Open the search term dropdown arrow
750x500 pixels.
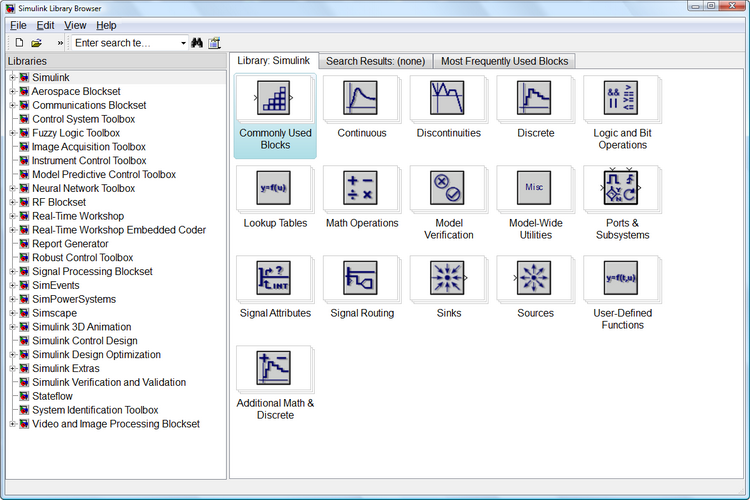point(183,43)
